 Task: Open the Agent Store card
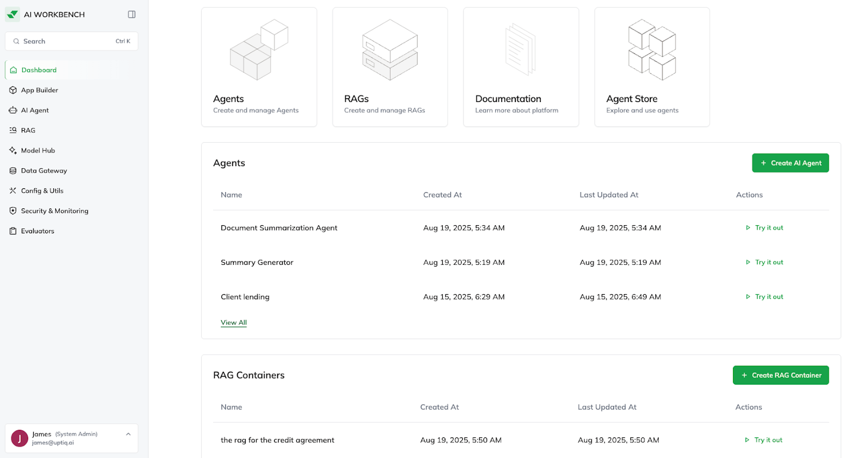652,67
